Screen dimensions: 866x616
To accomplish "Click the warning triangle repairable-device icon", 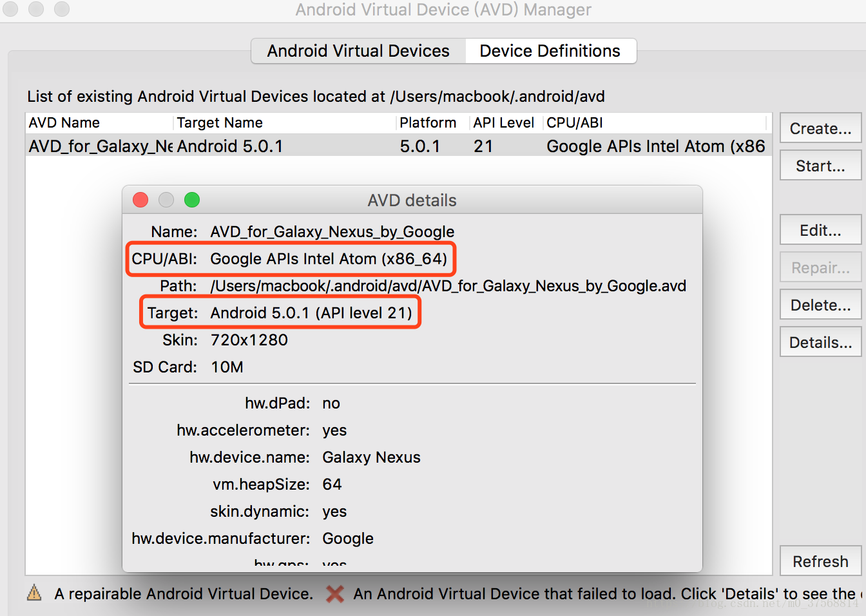I will 34,593.
